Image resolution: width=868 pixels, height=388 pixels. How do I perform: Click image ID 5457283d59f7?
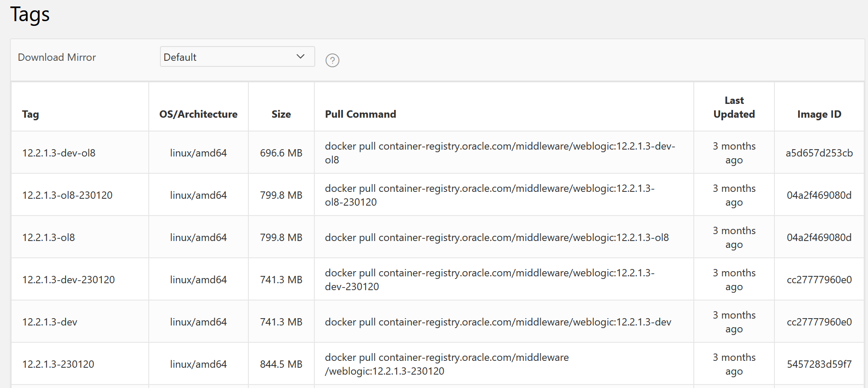tap(819, 364)
